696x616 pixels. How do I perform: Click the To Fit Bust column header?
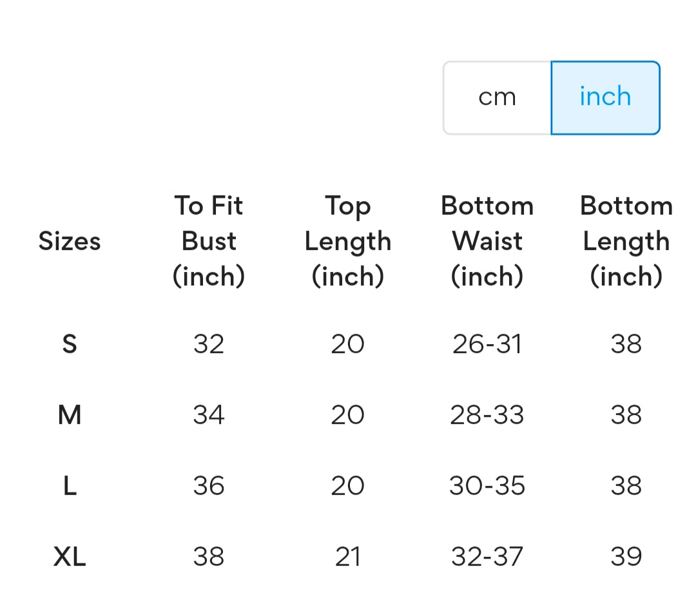(x=209, y=241)
